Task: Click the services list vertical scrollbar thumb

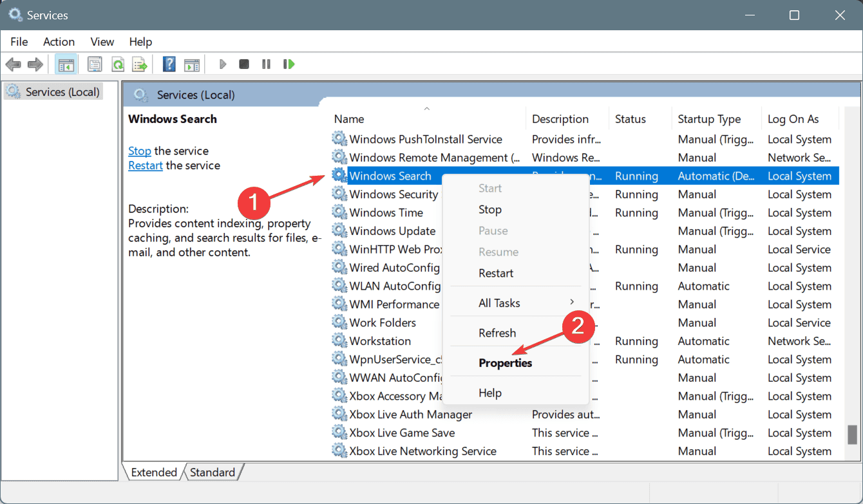Action: pyautogui.click(x=852, y=434)
